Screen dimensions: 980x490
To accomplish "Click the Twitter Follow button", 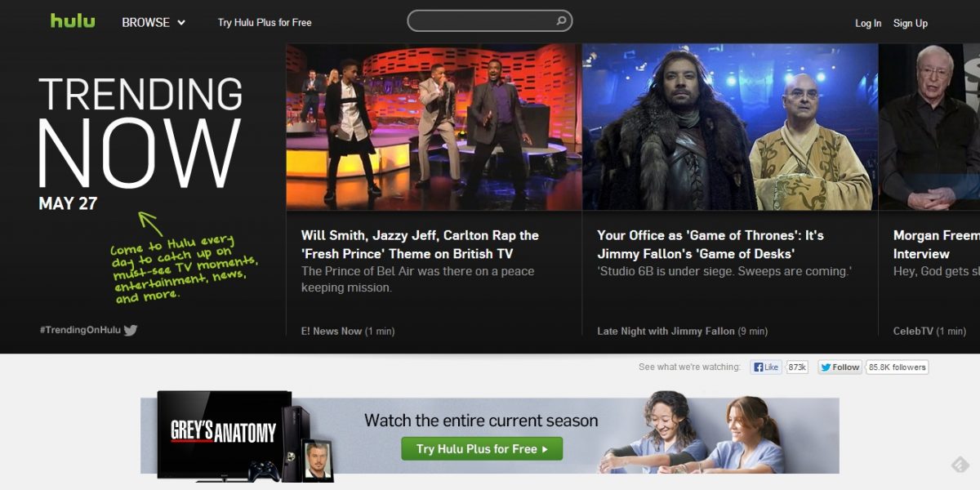I will click(840, 367).
